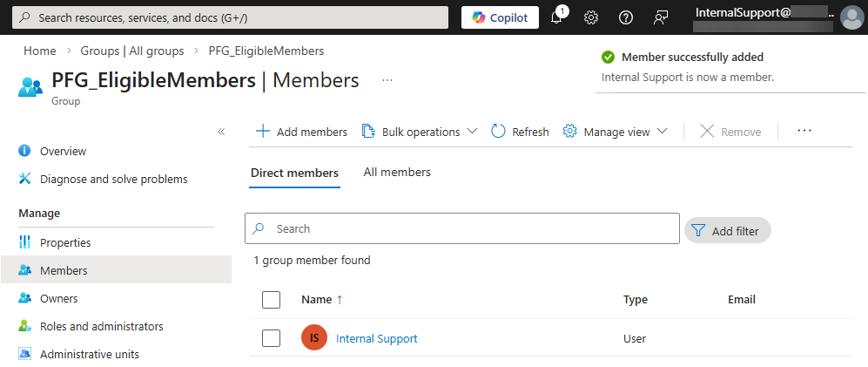Select the Direct members tab
The width and height of the screenshot is (868, 367).
coord(294,173)
